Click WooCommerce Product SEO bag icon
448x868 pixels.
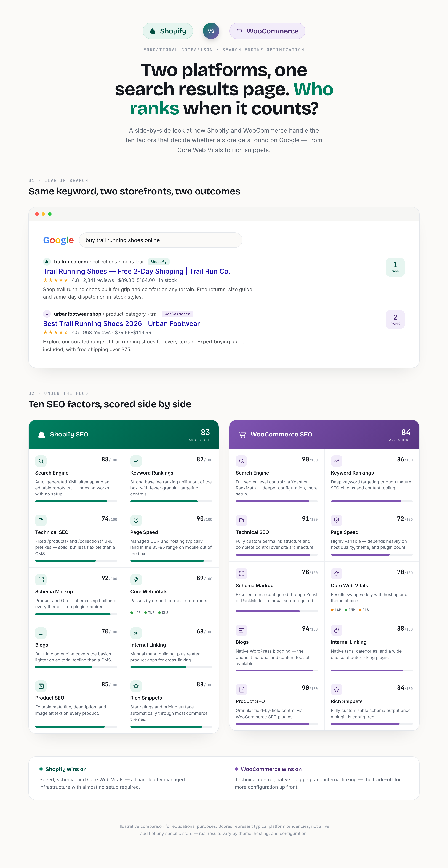(241, 689)
